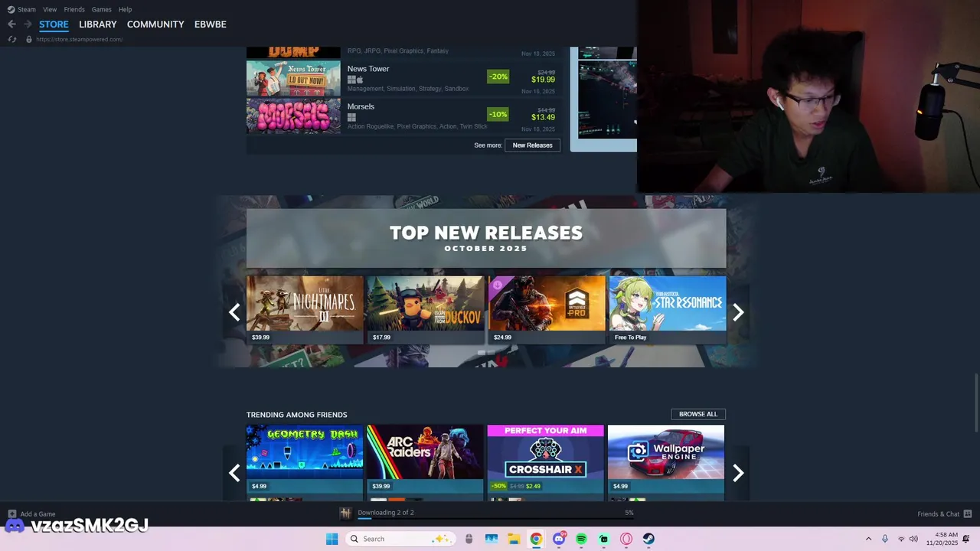Open the View menu

click(50, 9)
